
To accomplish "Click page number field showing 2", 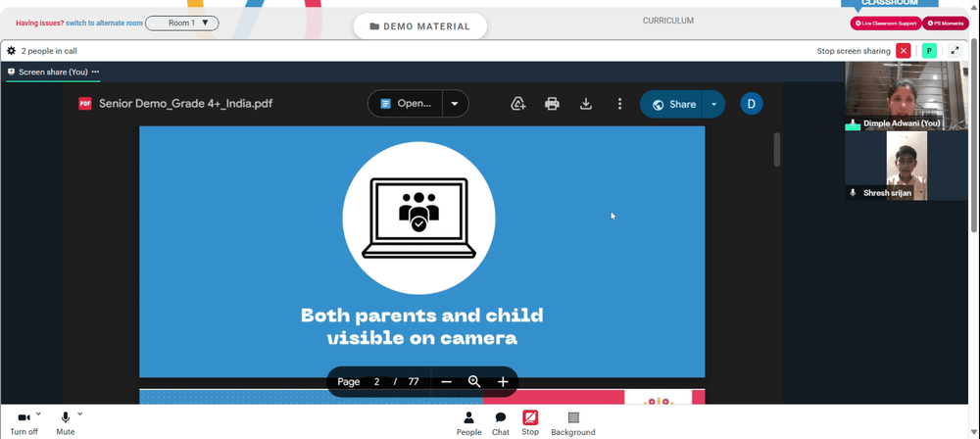I will click(x=377, y=382).
